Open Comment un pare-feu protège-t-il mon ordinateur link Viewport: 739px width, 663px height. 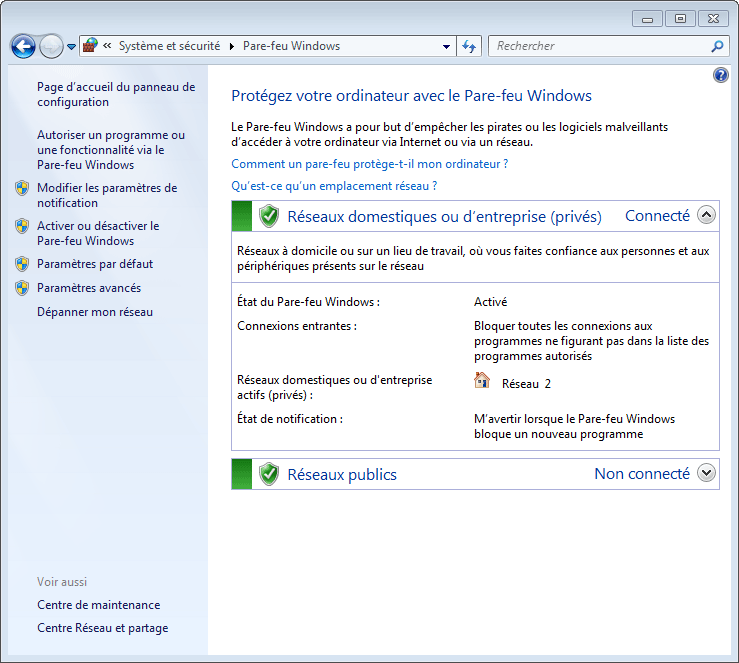coord(369,164)
